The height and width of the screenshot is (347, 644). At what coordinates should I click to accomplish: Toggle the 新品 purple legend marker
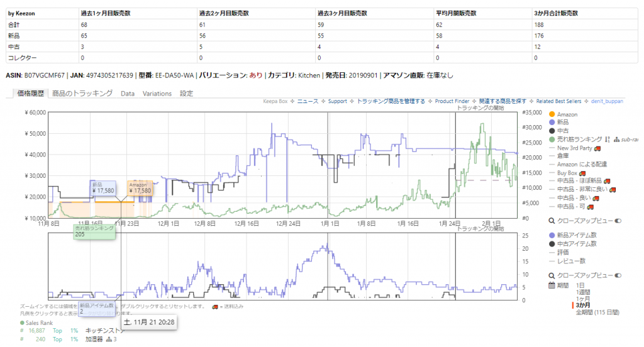pyautogui.click(x=553, y=122)
